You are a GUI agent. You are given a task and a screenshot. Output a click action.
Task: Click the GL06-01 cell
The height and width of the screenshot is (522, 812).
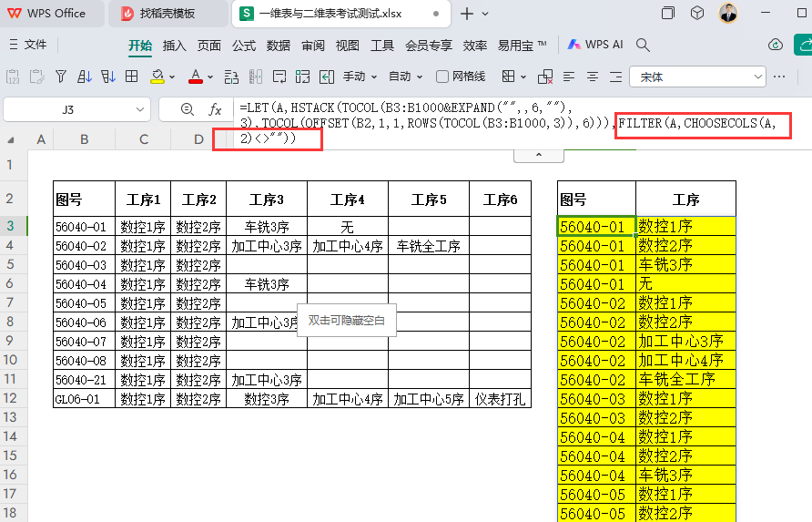[84, 399]
